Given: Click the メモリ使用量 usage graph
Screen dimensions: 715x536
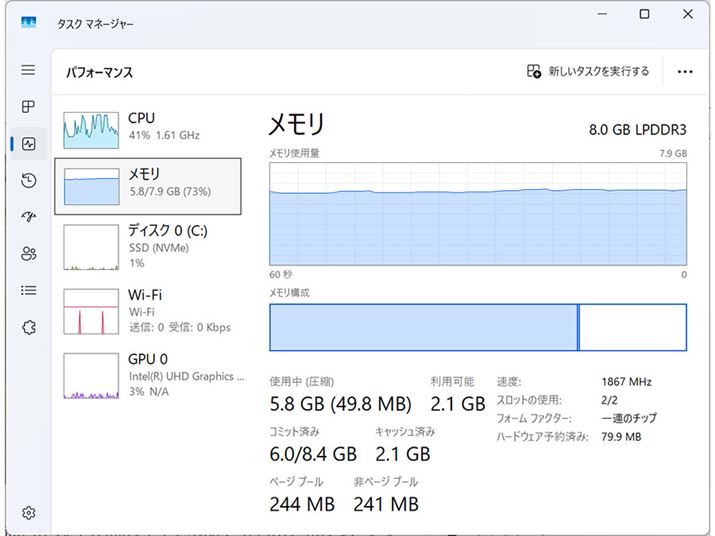Looking at the screenshot, I should (x=478, y=214).
